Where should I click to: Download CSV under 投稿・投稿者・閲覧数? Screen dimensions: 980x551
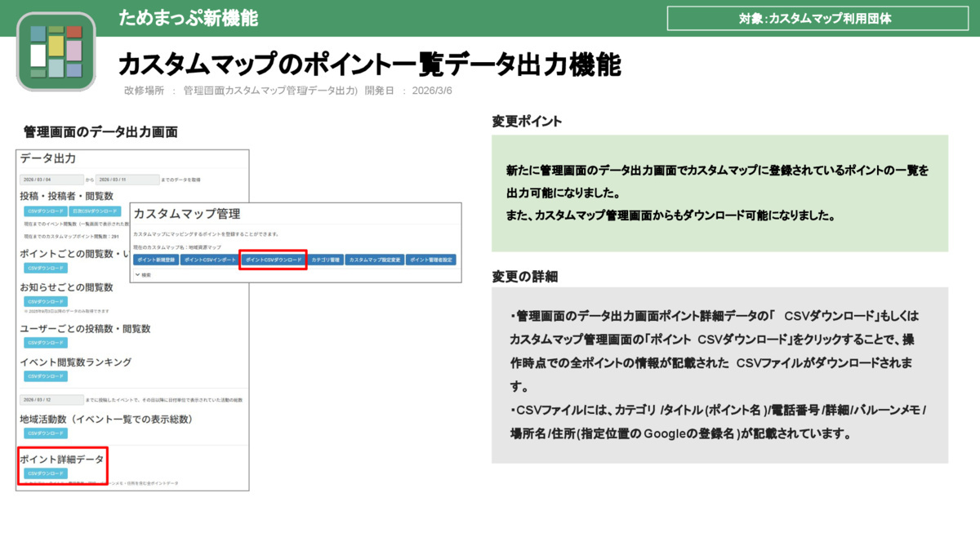[45, 211]
